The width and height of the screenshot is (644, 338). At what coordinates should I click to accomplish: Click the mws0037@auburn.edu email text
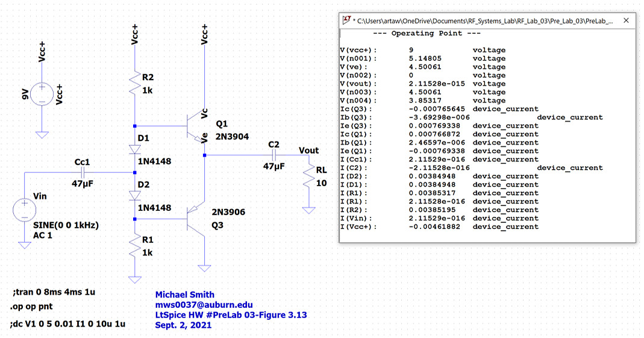[x=204, y=305]
